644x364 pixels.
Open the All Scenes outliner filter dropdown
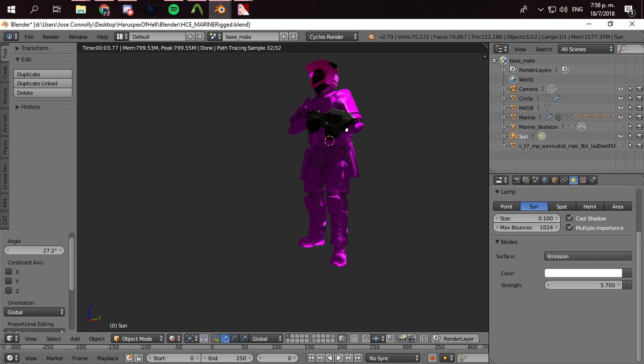[x=586, y=49]
